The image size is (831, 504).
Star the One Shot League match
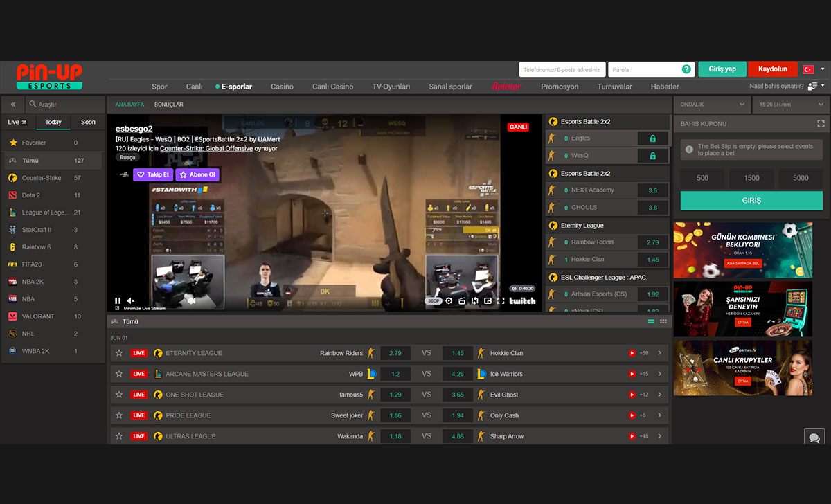[x=119, y=395]
